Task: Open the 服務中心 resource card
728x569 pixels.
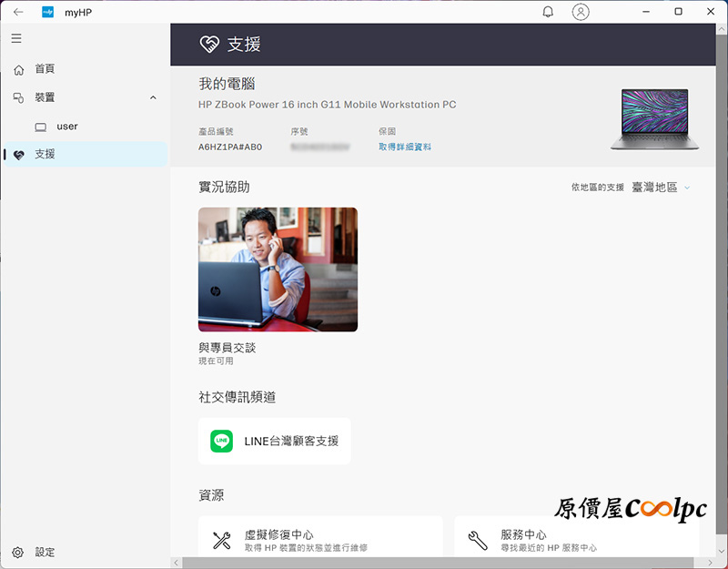Action: coord(577,536)
